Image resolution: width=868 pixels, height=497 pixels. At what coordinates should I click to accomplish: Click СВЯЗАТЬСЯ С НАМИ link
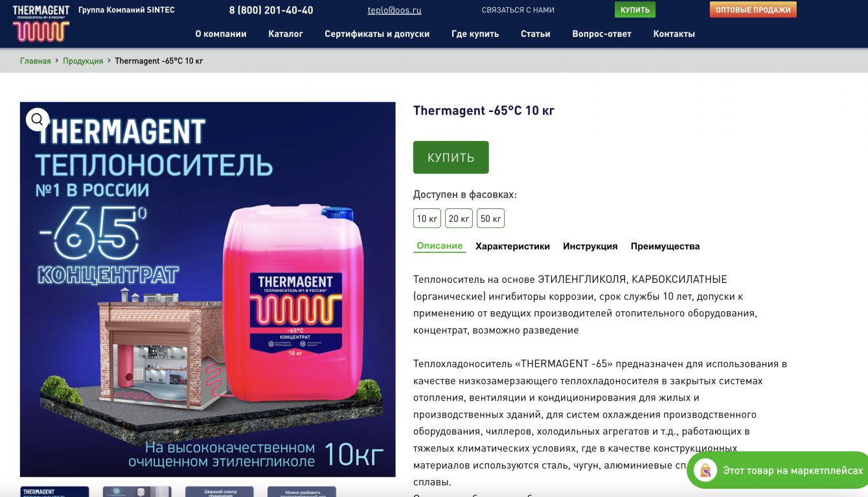tap(518, 10)
